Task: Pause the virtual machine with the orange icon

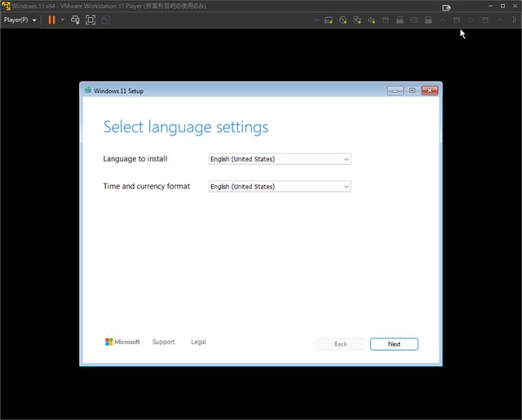Action: click(51, 20)
